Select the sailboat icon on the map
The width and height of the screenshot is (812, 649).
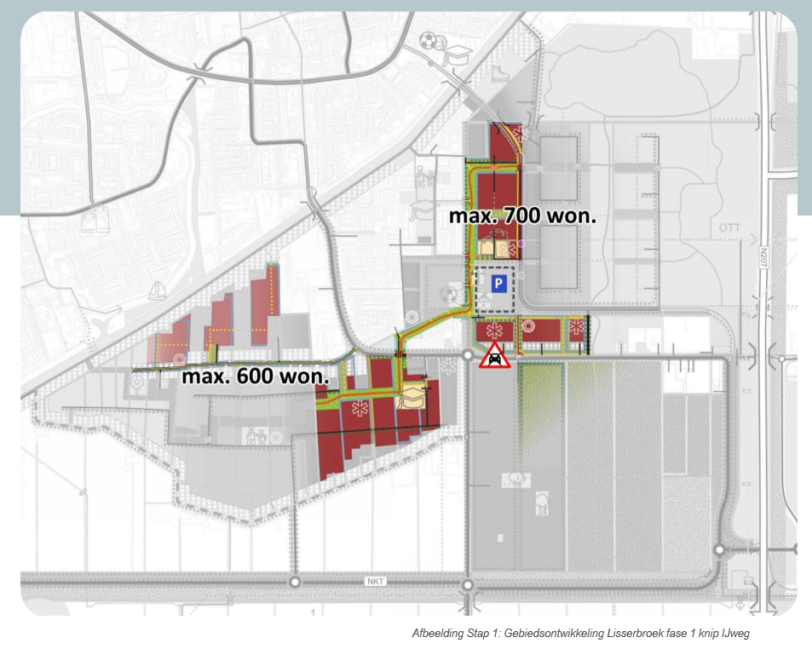[x=157, y=290]
